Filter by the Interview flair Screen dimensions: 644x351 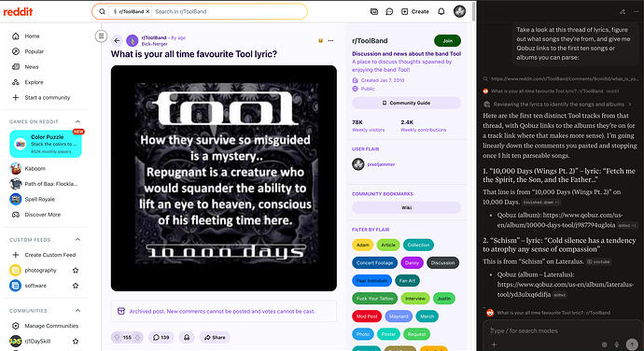pos(414,299)
